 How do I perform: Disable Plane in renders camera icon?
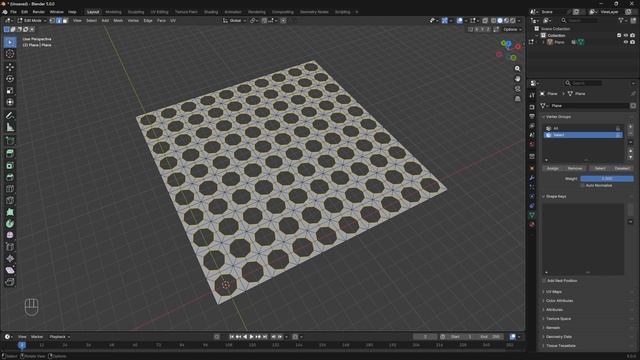point(633,42)
